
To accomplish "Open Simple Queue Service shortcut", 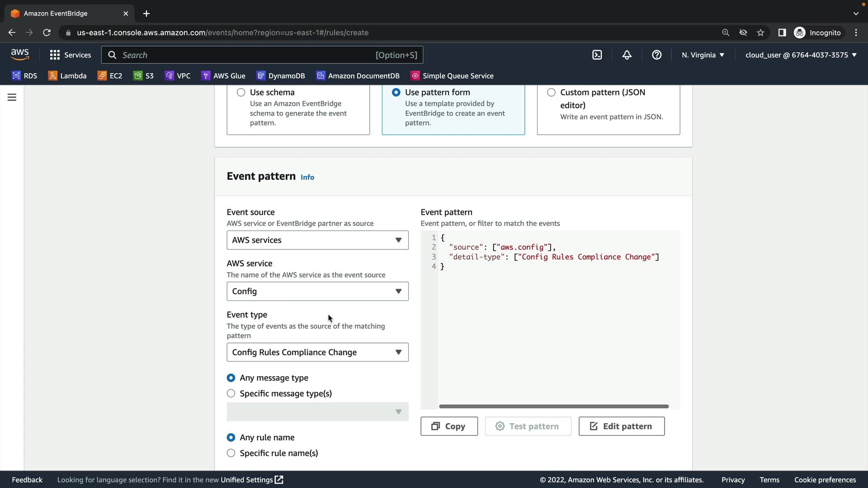I will point(452,75).
